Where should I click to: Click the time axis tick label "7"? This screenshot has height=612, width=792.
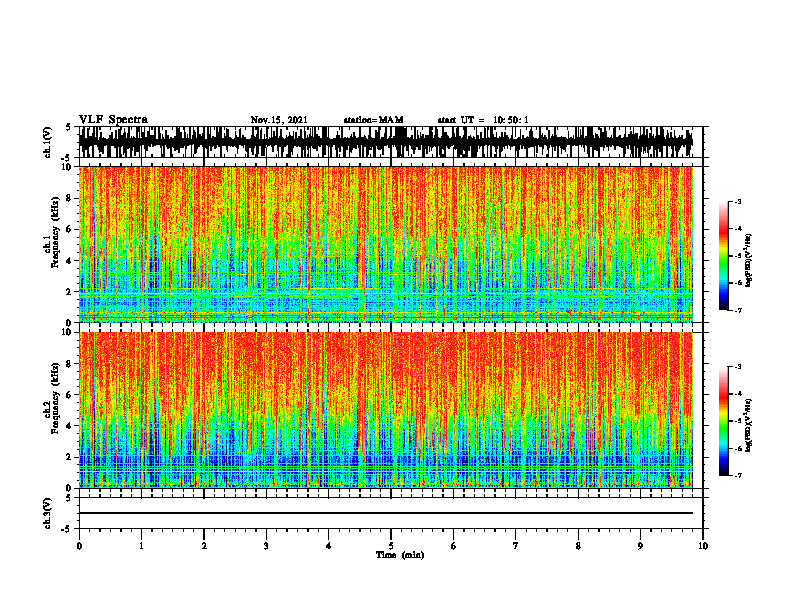point(516,546)
